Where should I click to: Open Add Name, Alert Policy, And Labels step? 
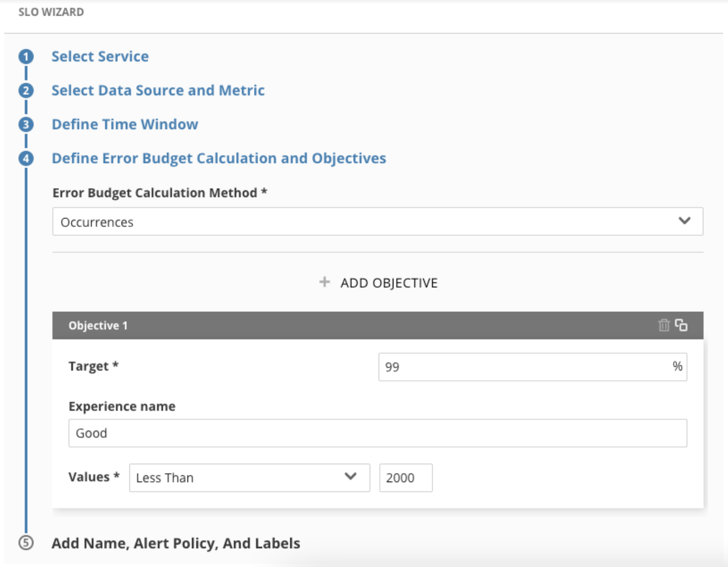(x=176, y=543)
